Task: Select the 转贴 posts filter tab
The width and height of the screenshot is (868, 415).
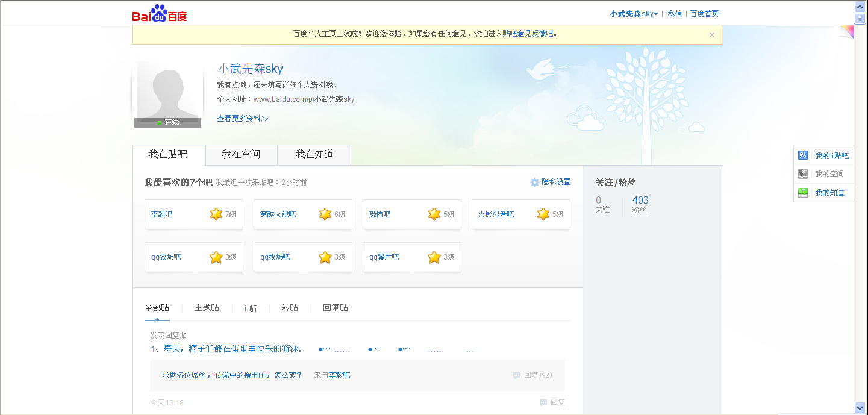Action: click(x=290, y=308)
